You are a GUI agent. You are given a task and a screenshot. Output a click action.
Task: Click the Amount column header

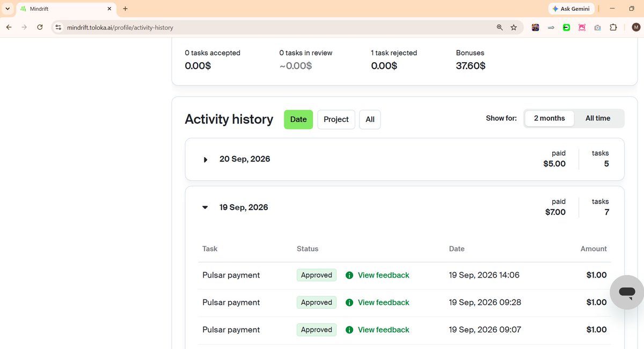[x=594, y=249]
